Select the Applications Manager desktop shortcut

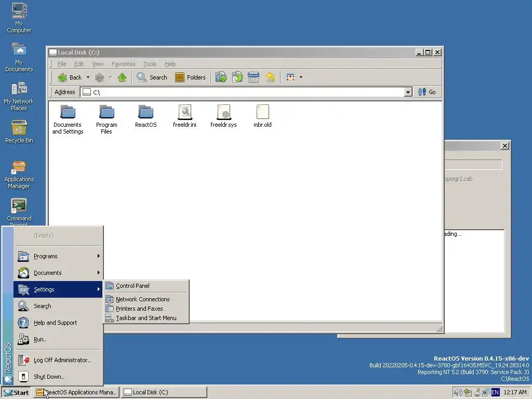click(19, 175)
